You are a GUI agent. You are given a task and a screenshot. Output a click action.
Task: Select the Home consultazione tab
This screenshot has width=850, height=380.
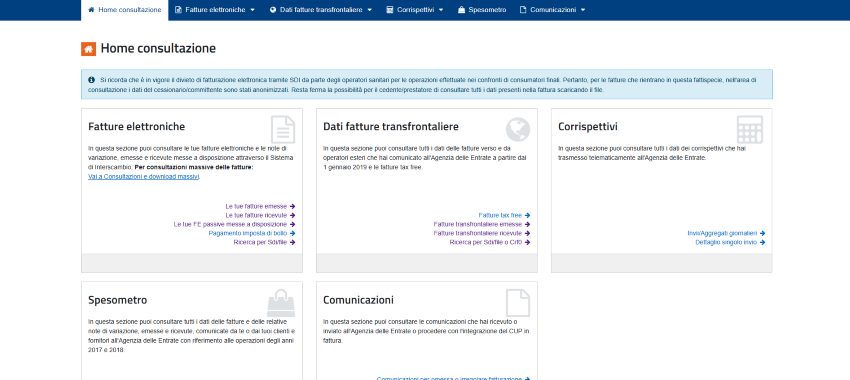point(125,10)
